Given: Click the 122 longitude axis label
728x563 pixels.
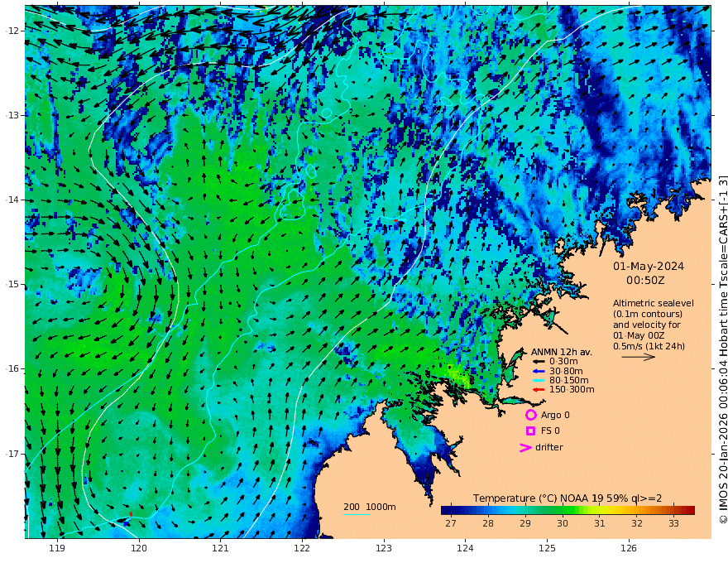Looking at the screenshot, I should [302, 549].
